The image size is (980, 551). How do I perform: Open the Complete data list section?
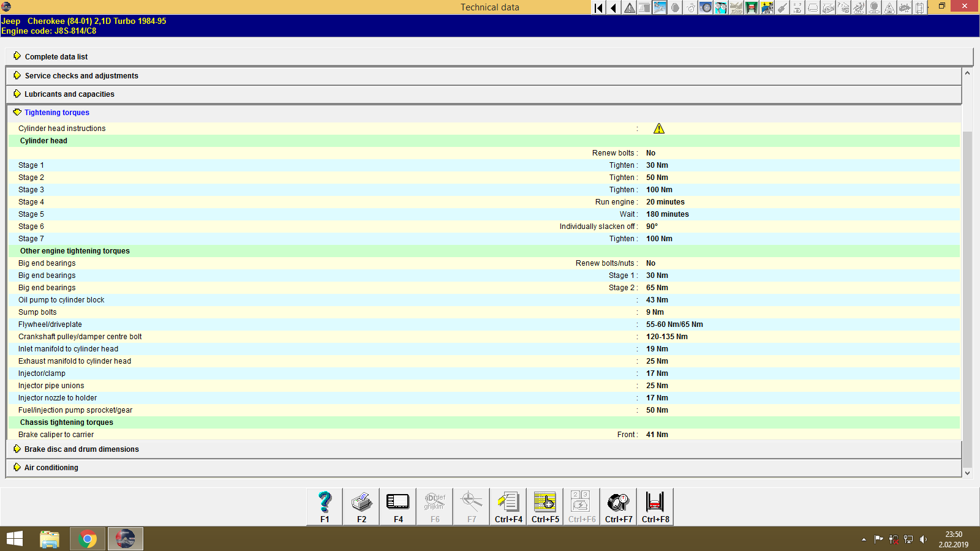pyautogui.click(x=56, y=56)
